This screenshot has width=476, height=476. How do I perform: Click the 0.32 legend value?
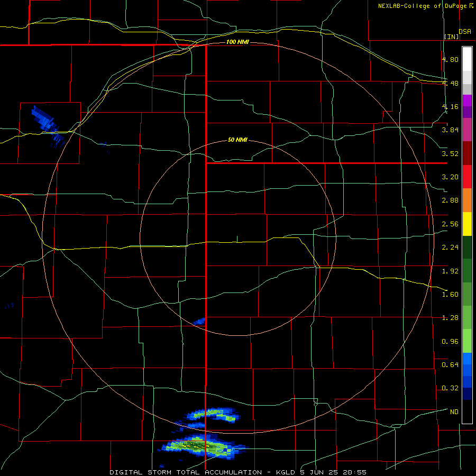click(450, 388)
